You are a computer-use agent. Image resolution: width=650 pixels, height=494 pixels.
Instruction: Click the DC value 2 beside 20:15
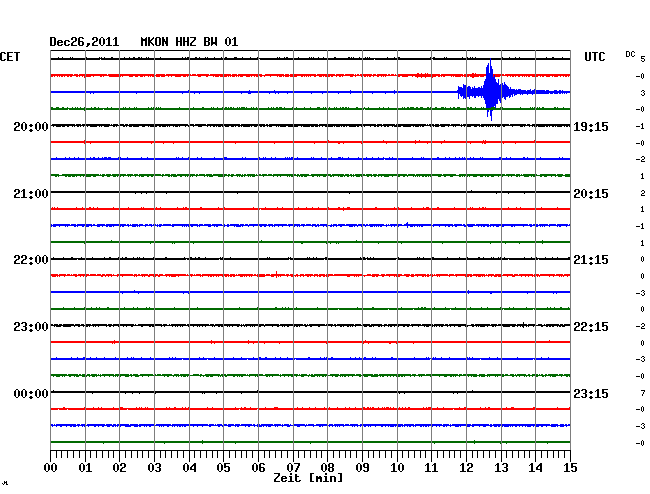point(643,193)
